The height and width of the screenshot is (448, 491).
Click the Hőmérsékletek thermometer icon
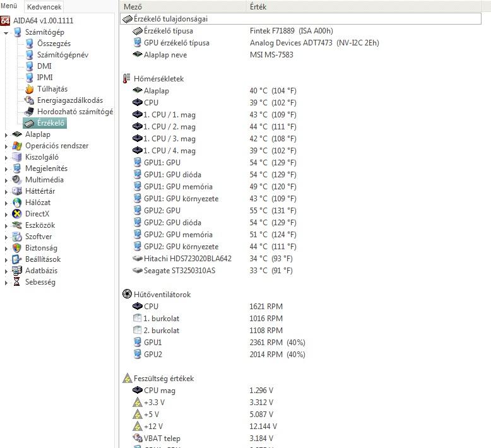coord(126,79)
